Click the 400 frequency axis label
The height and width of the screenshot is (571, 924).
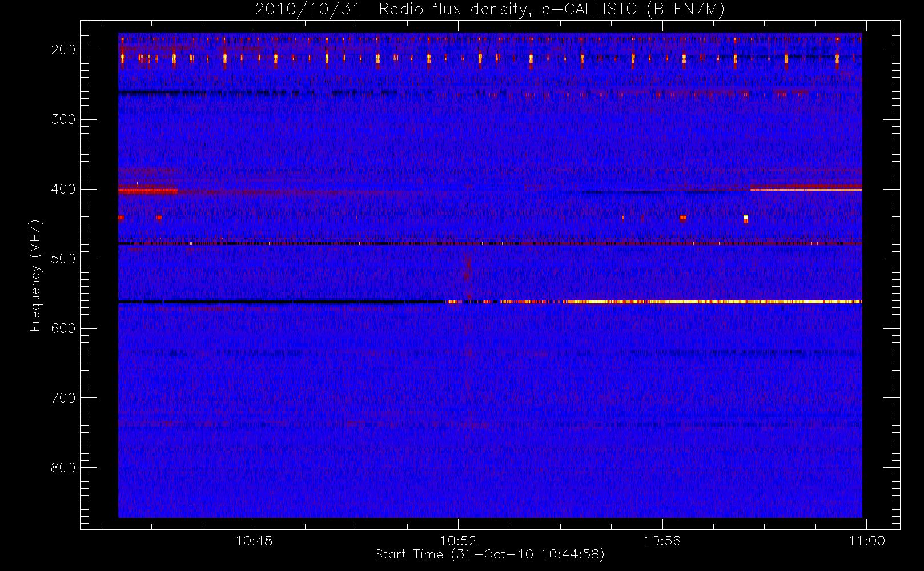63,189
